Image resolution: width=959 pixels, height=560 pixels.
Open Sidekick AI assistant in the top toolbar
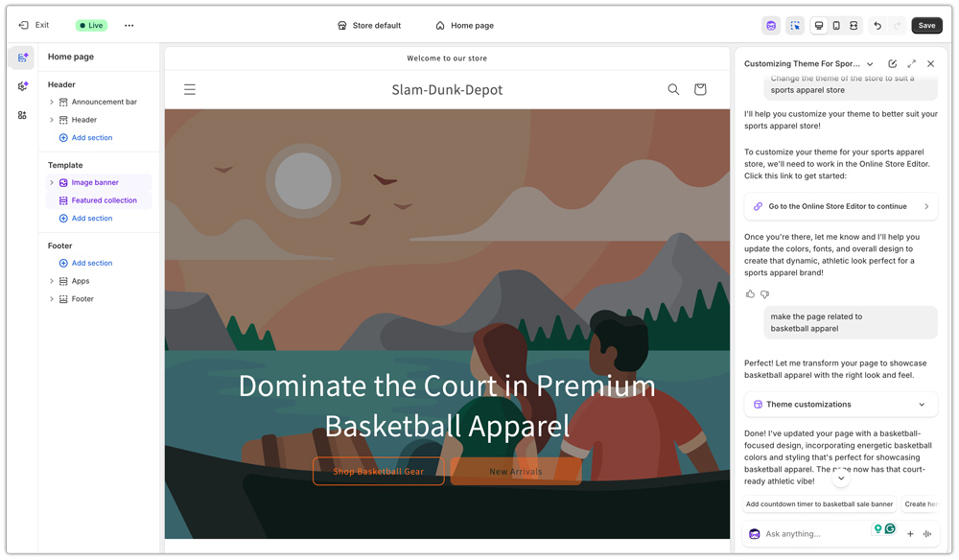coord(770,25)
